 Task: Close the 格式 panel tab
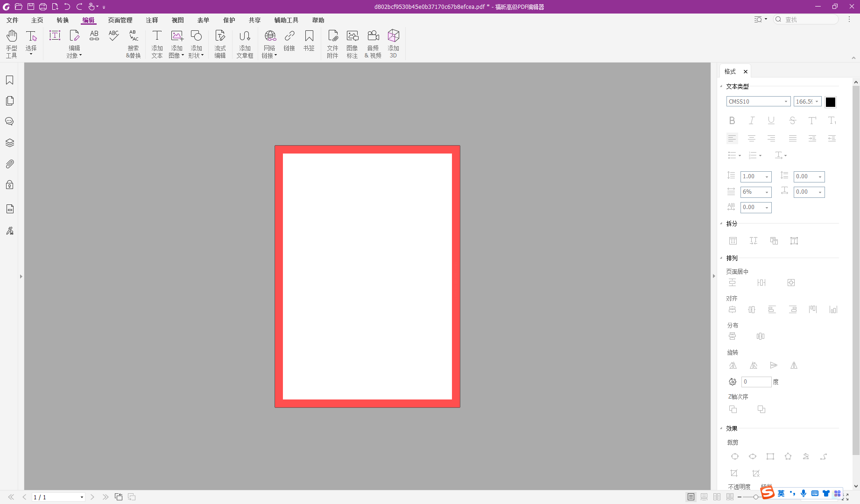point(746,71)
